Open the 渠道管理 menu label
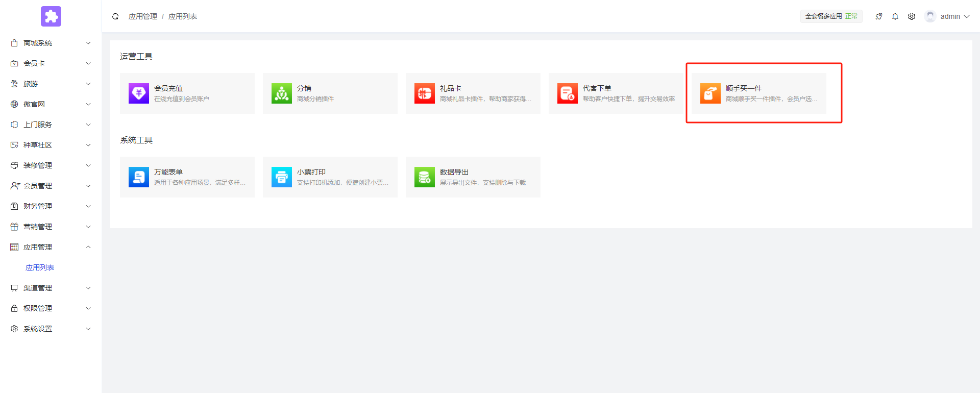The height and width of the screenshot is (393, 980). coord(38,288)
